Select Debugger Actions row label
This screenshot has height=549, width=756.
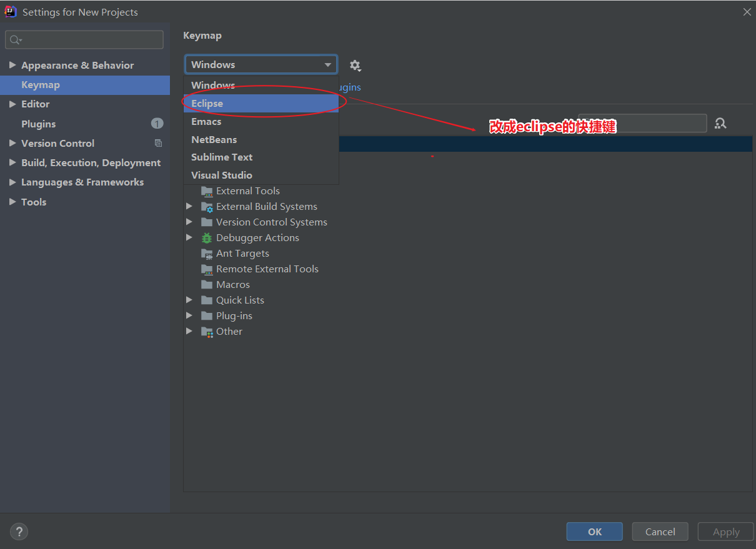pos(257,238)
